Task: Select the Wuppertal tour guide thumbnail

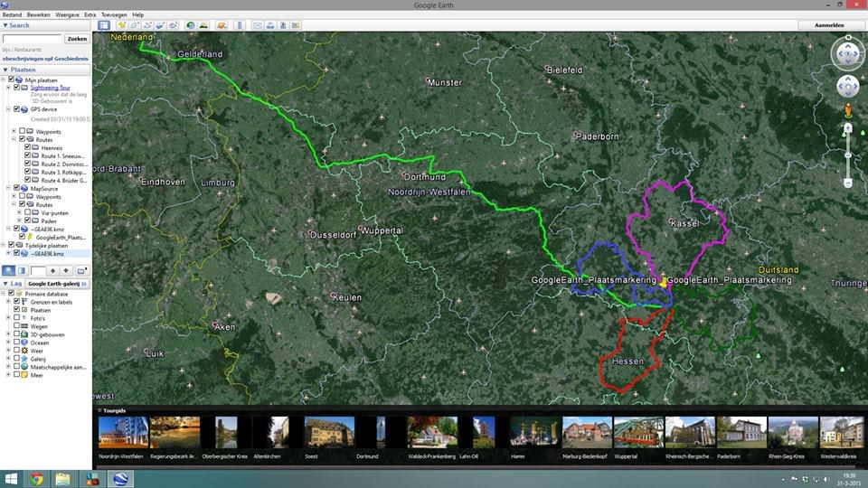Action: click(x=638, y=433)
